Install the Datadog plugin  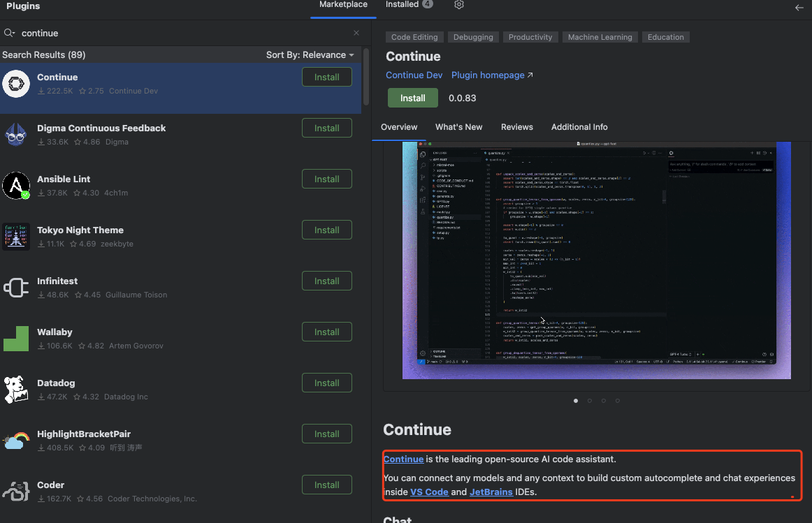[x=327, y=383]
